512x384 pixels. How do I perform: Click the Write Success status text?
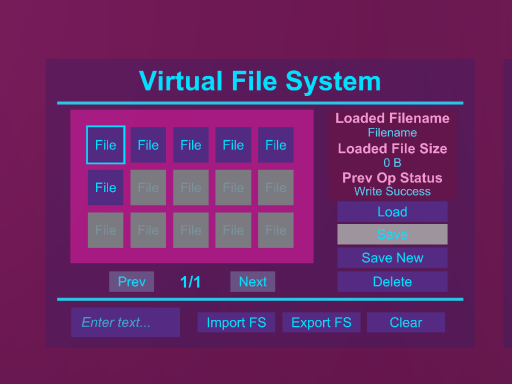coord(392,191)
